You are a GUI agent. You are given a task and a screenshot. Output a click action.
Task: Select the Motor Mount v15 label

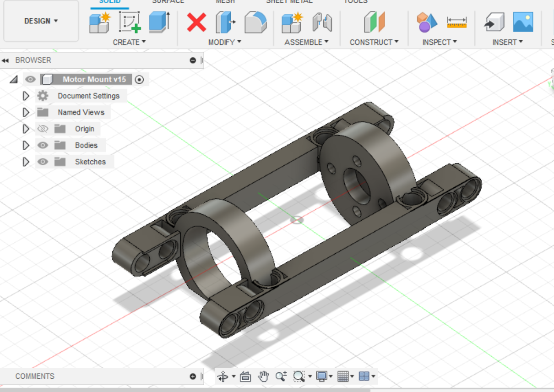(94, 79)
